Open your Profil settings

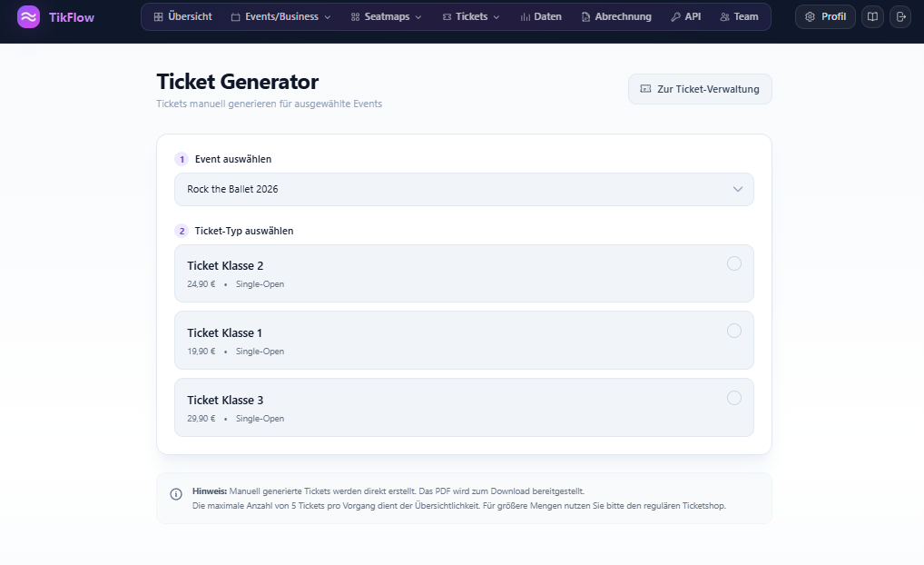point(824,16)
